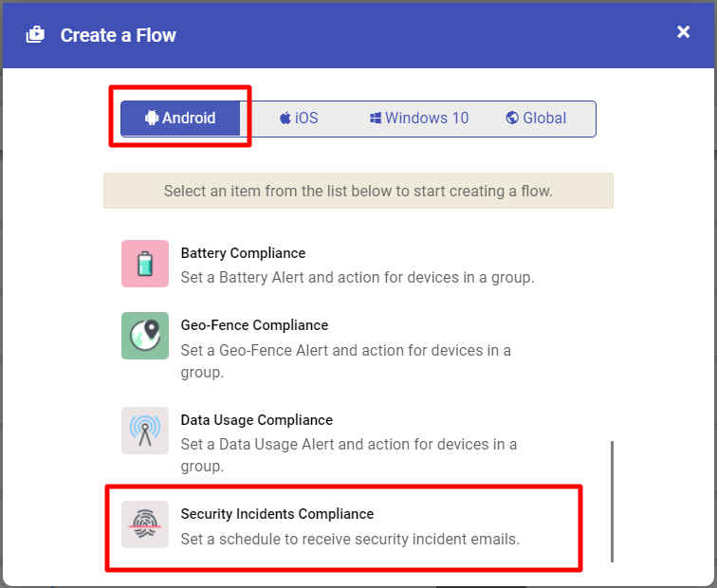Click the Global globe icon
This screenshot has height=588, width=717.
coord(512,118)
